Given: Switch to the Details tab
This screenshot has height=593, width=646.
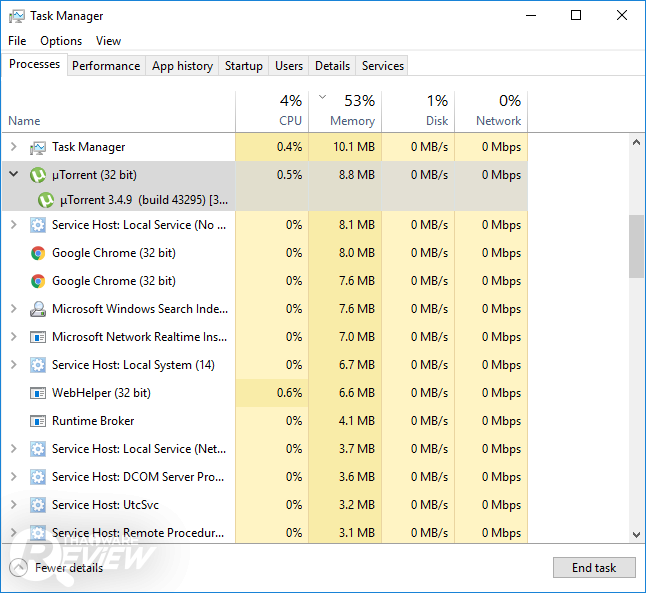Looking at the screenshot, I should coord(332,66).
